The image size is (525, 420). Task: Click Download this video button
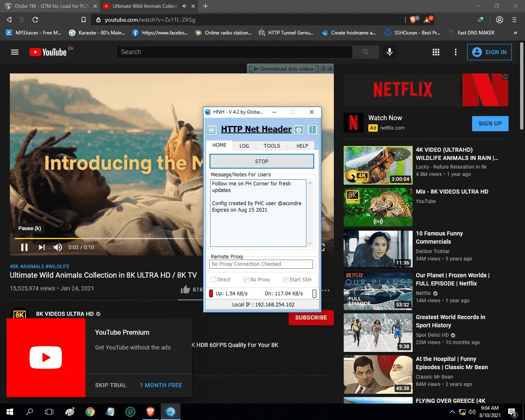coord(283,68)
